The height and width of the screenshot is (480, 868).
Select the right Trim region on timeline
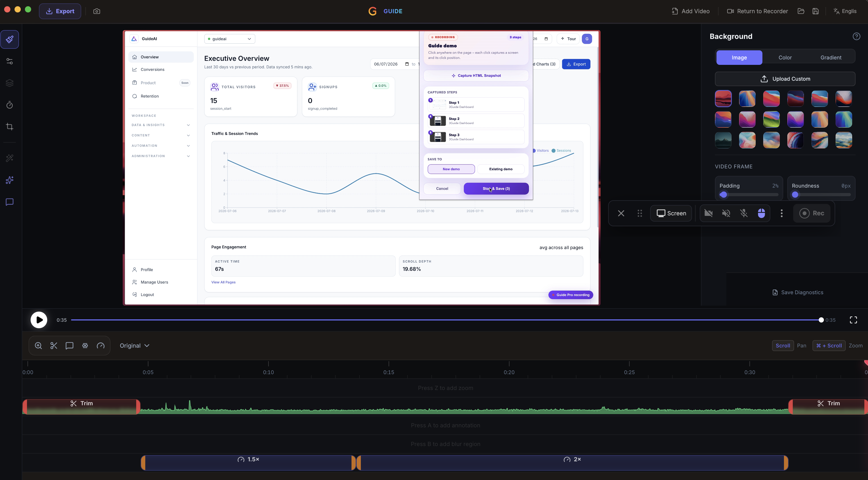[x=829, y=407]
